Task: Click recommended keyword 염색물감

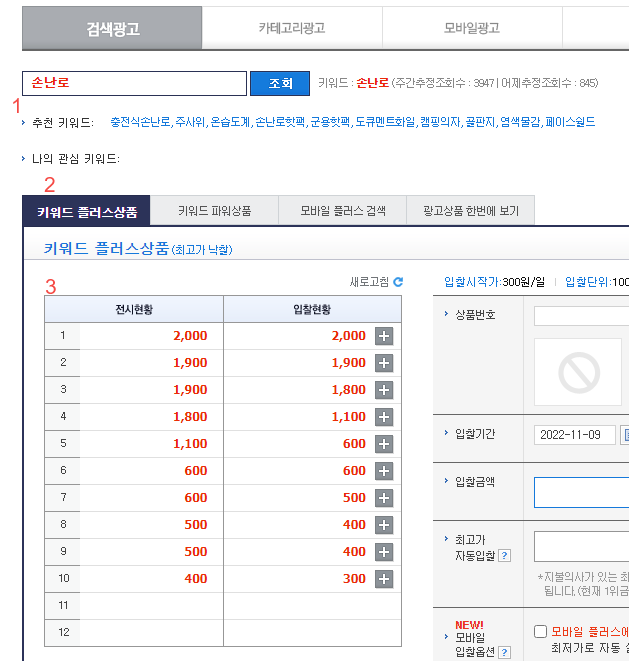Action: (520, 122)
